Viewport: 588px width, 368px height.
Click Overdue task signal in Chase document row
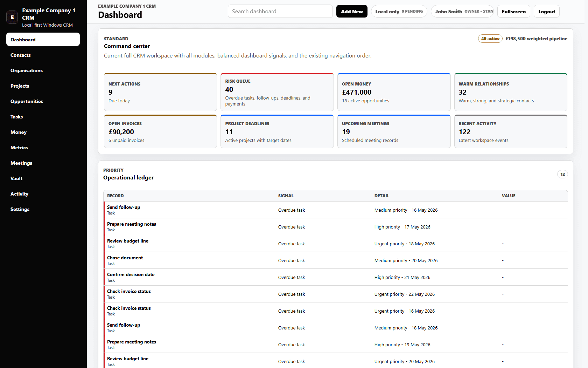[292, 260]
